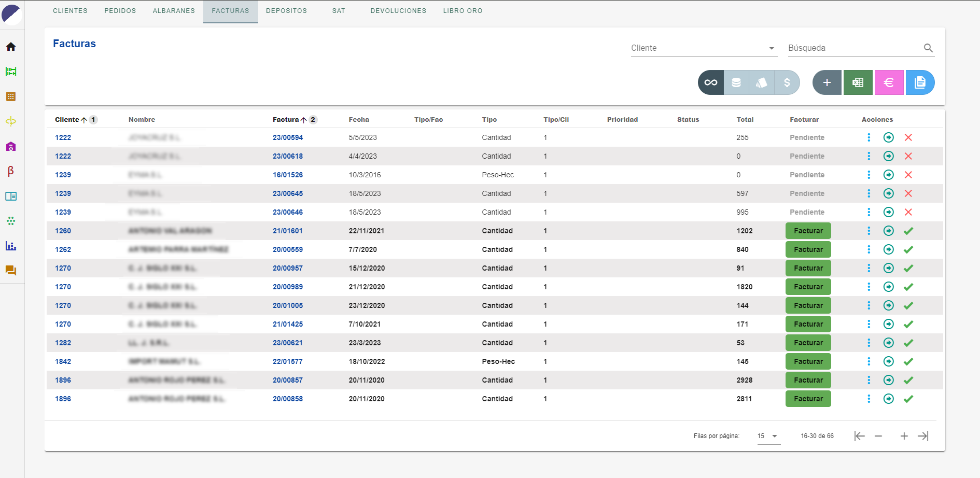Viewport: 980px width, 478px height.
Task: Switch to the ALBARANES tab
Action: [x=174, y=11]
